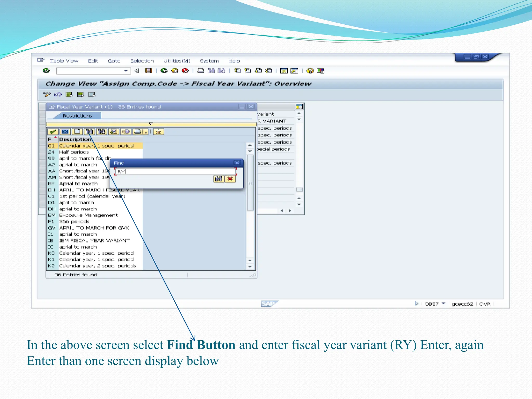The height and width of the screenshot is (399, 532).
Task: Click the Print icon in main toolbar
Action: [201, 71]
